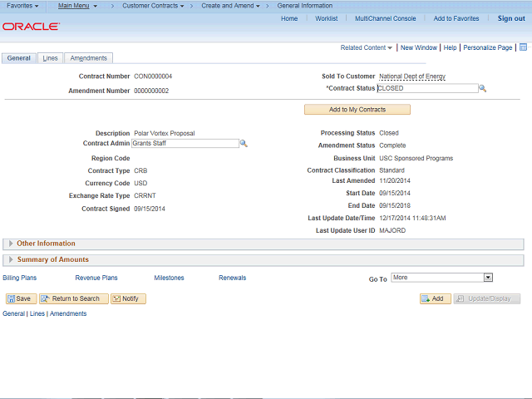Open the Go To More dropdown
The height and width of the screenshot is (399, 532).
click(441, 278)
